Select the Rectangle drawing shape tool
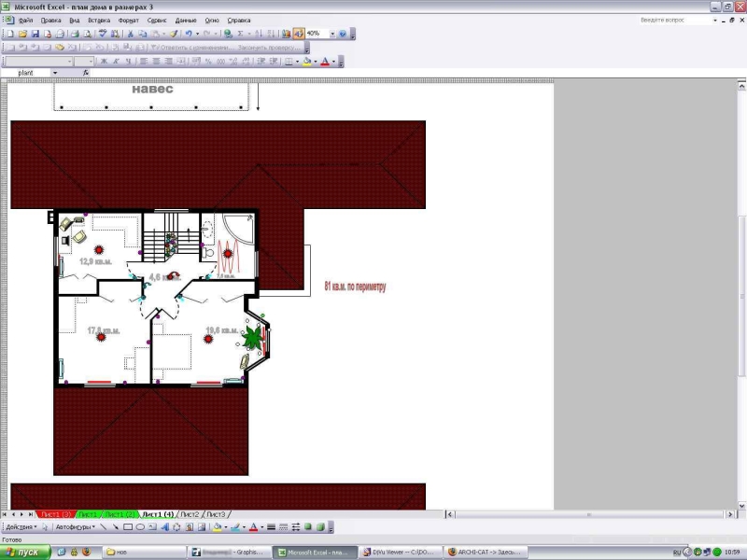The image size is (747, 560). (128, 527)
